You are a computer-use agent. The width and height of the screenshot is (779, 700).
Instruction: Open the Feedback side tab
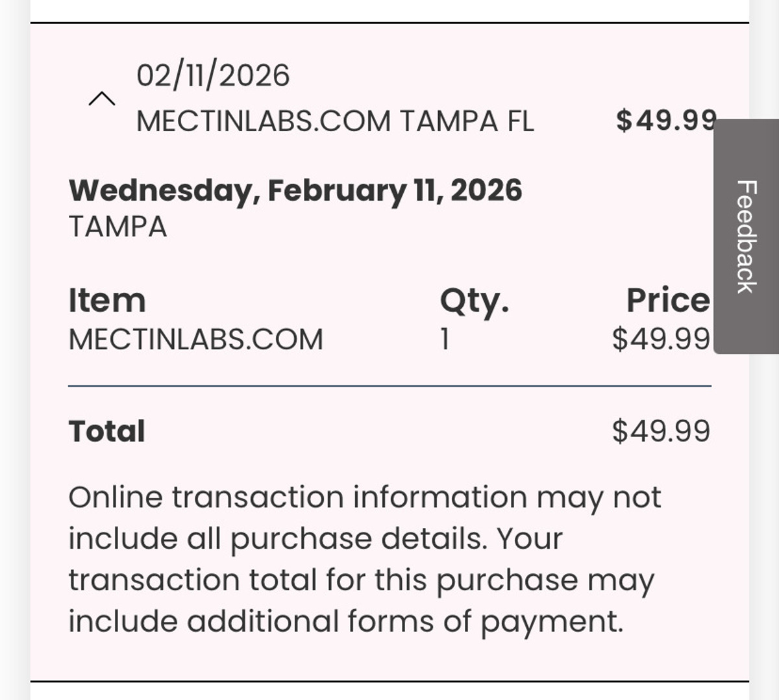747,236
